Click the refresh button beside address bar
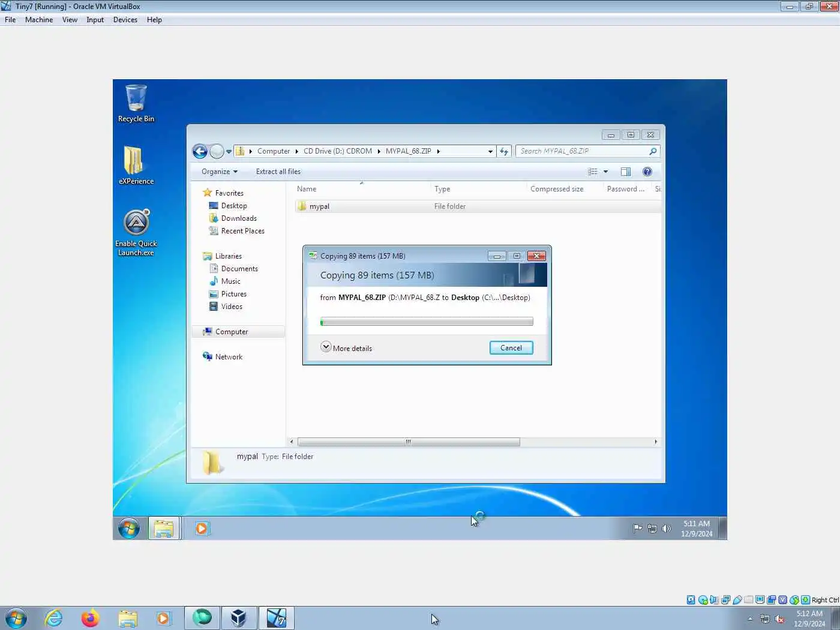Viewport: 840px width, 630px height. coord(504,151)
